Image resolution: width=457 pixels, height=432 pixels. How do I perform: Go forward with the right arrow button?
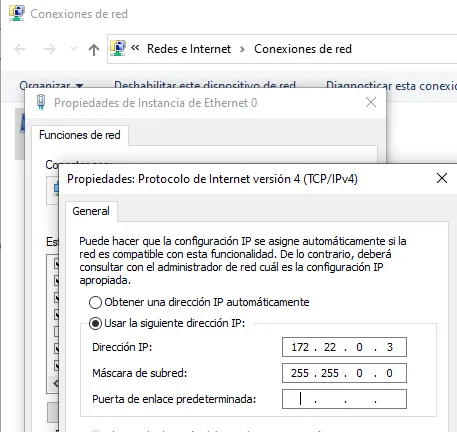point(50,49)
